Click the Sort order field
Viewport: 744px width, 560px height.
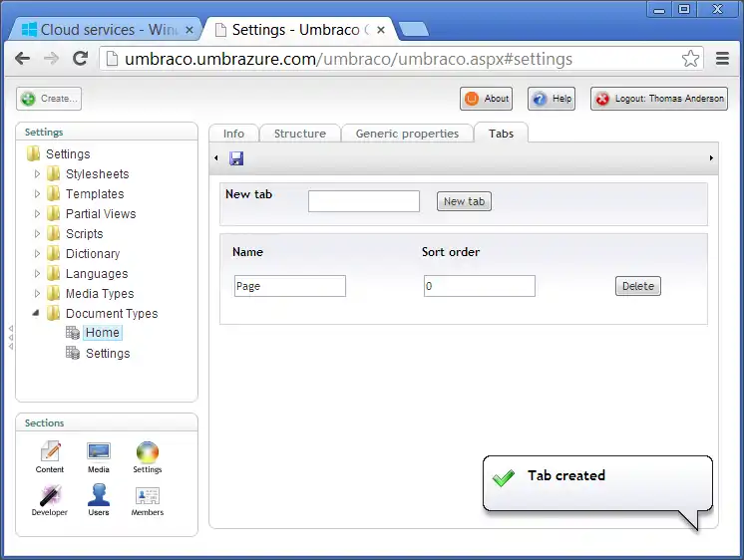coord(480,286)
